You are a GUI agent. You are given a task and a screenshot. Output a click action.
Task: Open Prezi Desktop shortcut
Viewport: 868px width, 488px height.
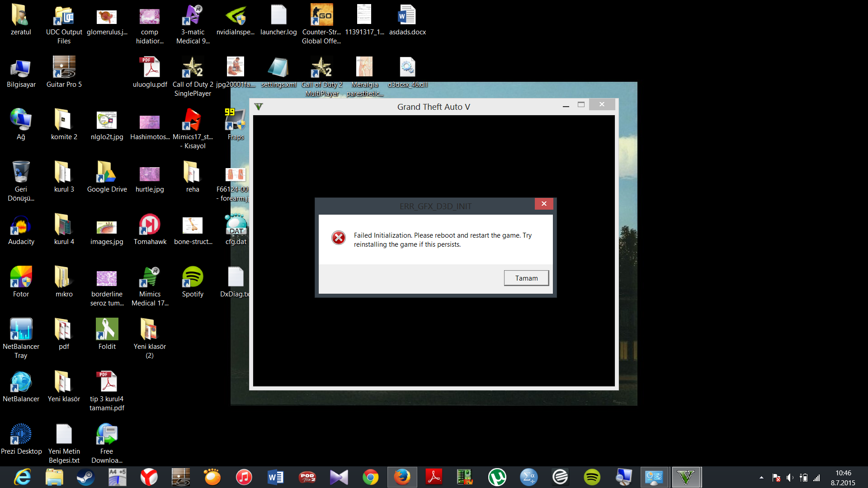(x=21, y=439)
